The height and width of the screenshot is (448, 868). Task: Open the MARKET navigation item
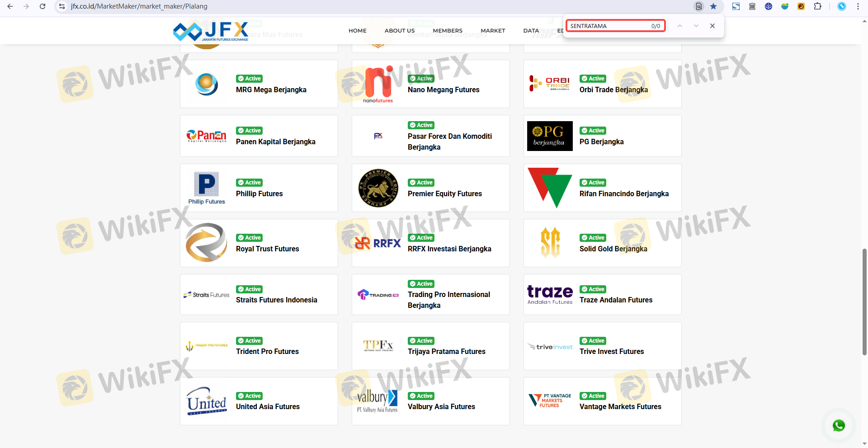pos(493,31)
